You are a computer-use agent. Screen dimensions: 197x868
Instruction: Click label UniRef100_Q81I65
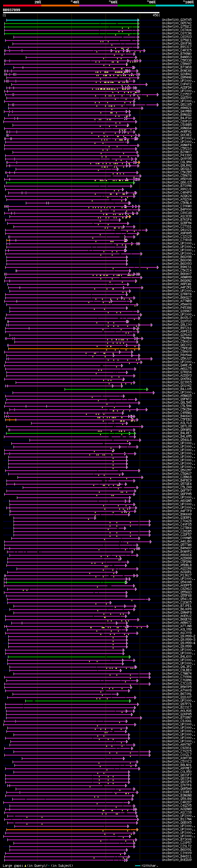pyautogui.click(x=177, y=104)
